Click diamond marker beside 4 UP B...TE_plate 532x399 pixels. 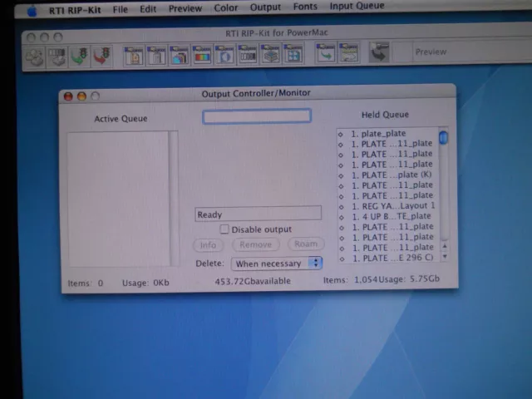[x=342, y=218]
